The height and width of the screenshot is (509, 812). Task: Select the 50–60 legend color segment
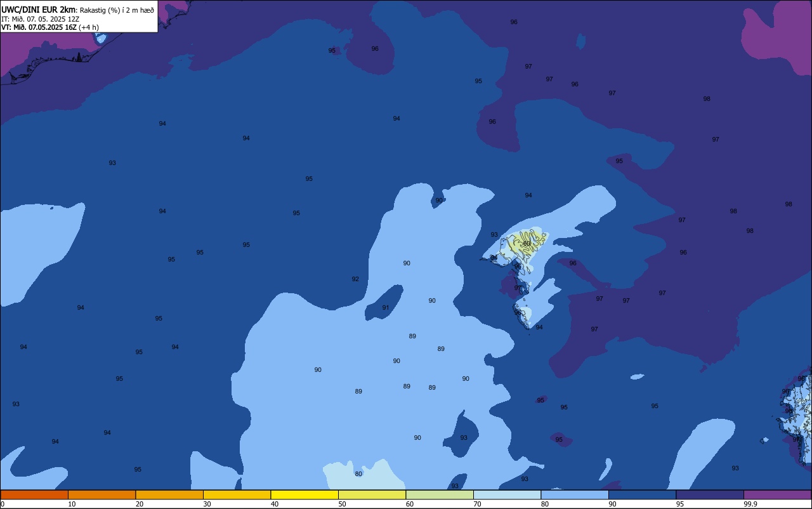click(x=372, y=494)
